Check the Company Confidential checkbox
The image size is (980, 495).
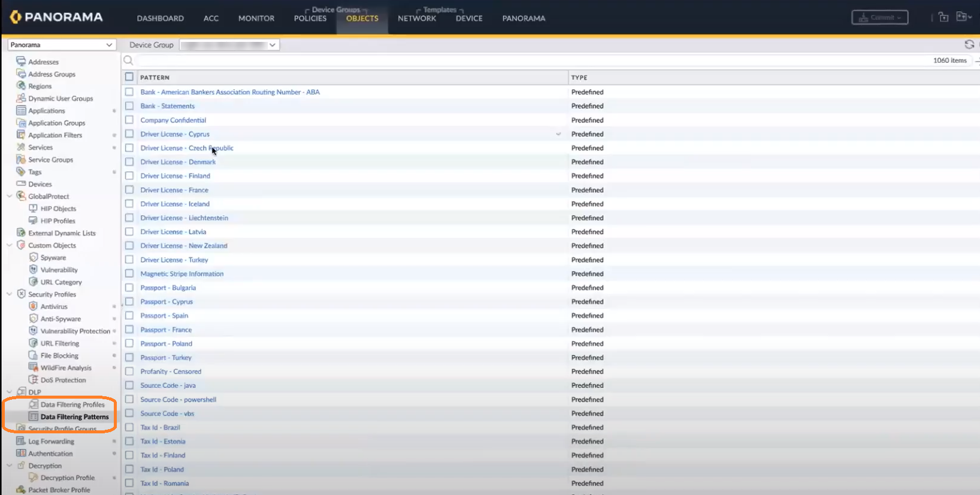tap(129, 120)
